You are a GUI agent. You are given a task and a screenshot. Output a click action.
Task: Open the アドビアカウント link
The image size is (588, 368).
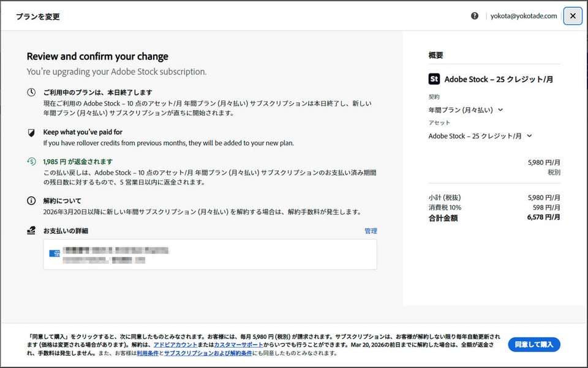click(x=175, y=345)
